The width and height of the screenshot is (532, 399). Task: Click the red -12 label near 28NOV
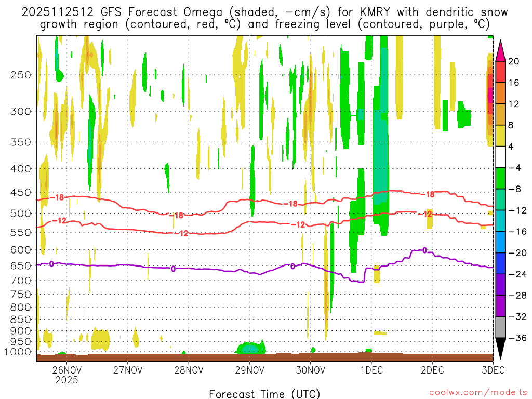[x=181, y=233]
